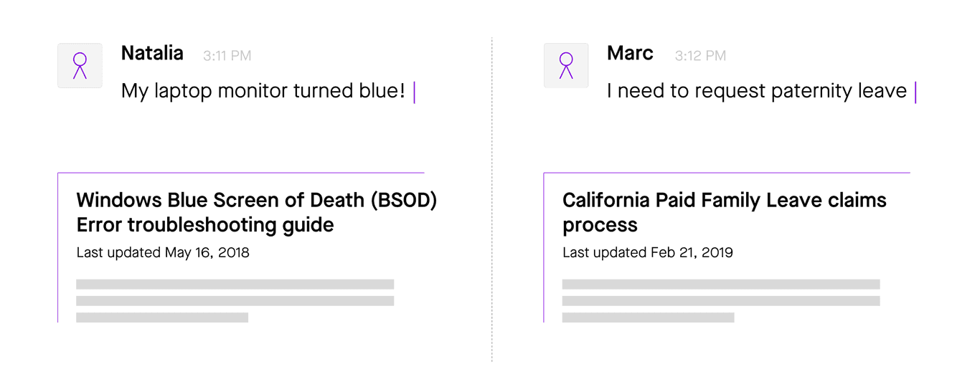Click Marc's profile avatar icon

[566, 65]
